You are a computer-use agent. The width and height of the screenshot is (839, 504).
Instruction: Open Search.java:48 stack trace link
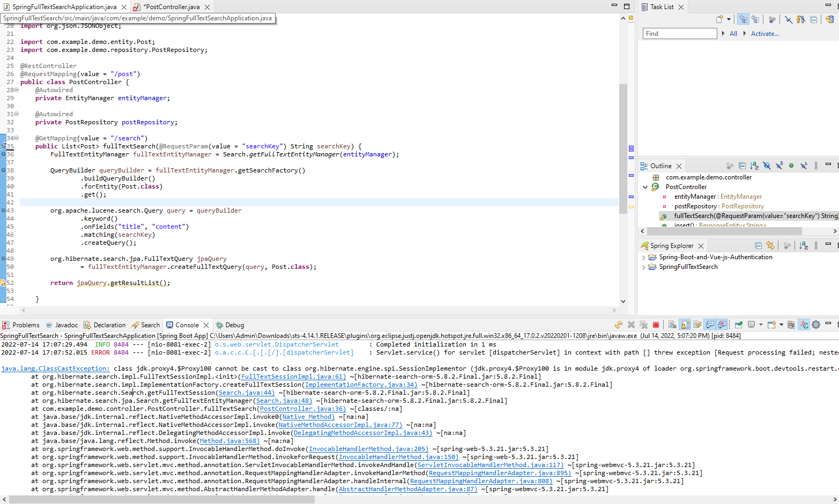[x=284, y=401]
